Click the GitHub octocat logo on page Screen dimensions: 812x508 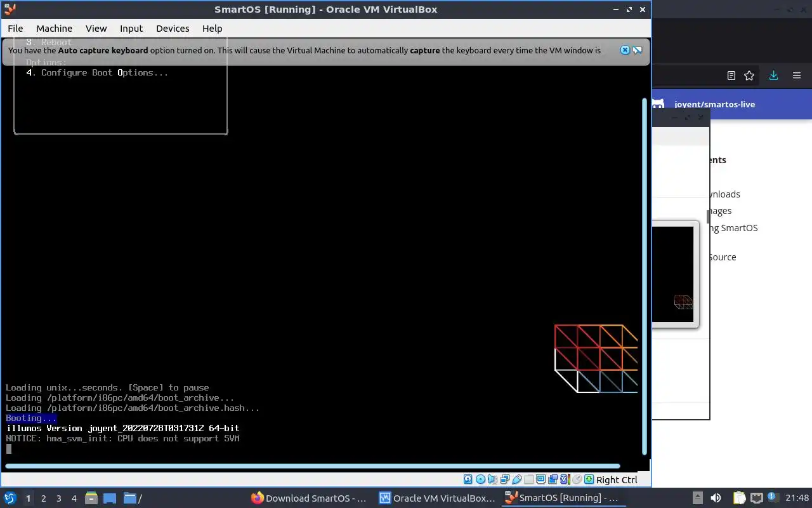coord(658,104)
